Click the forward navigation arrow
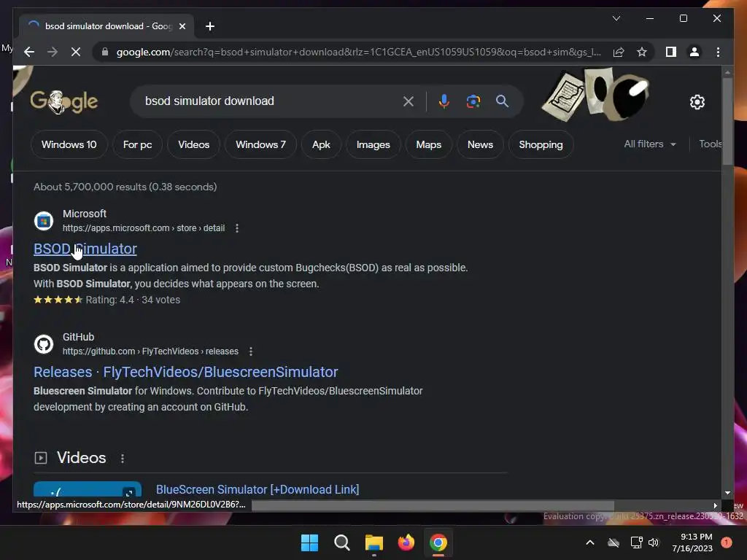 click(x=53, y=52)
